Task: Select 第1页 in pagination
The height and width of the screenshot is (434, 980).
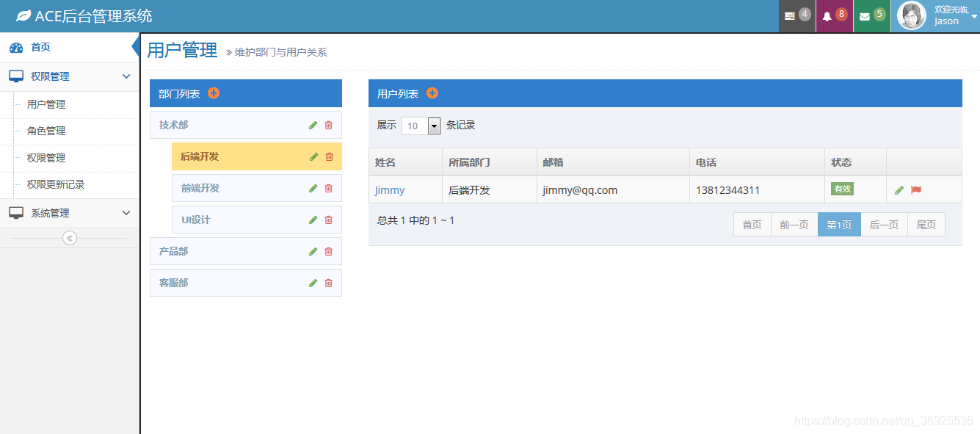Action: click(x=839, y=225)
